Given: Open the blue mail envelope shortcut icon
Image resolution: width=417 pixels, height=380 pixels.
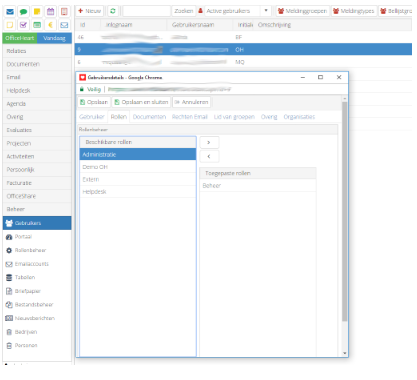Looking at the screenshot, I should click(10, 12).
